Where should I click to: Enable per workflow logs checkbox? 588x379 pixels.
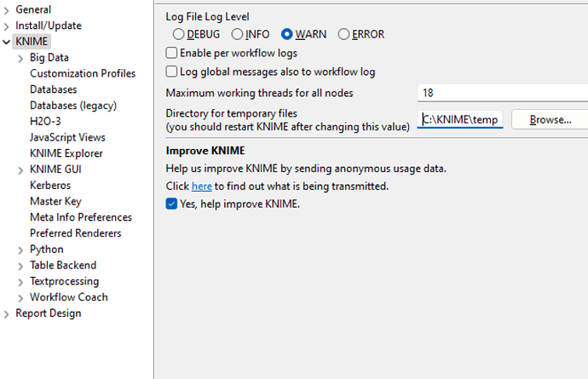[x=172, y=54]
